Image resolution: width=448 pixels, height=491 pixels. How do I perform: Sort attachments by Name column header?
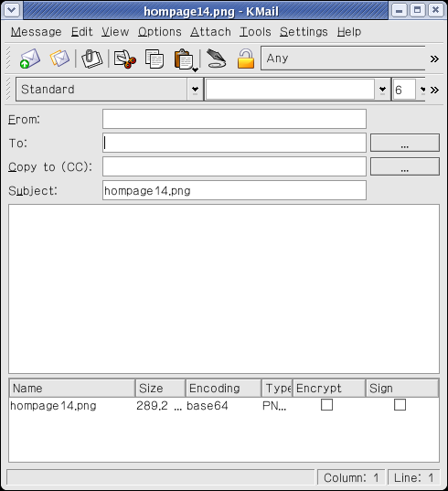tap(72, 389)
